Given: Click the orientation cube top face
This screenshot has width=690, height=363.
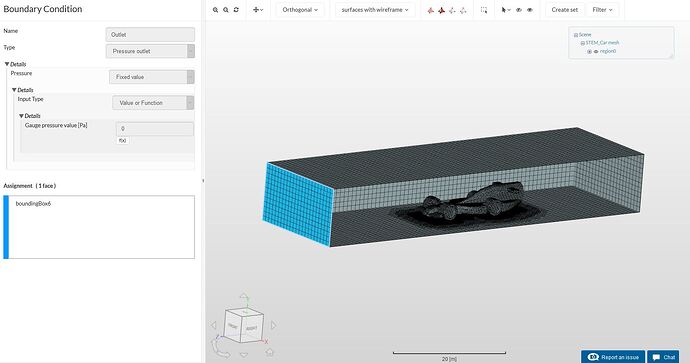Looking at the screenshot, I should click(245, 312).
